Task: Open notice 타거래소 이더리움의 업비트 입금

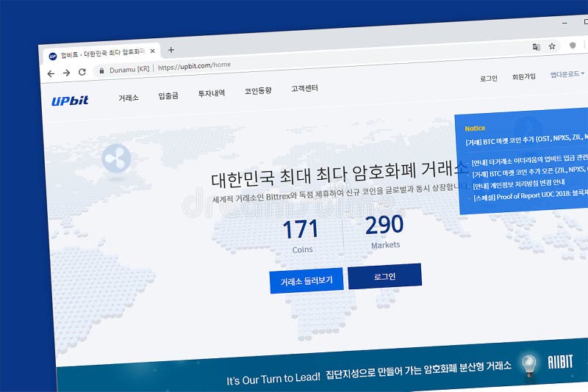Action: [x=529, y=160]
